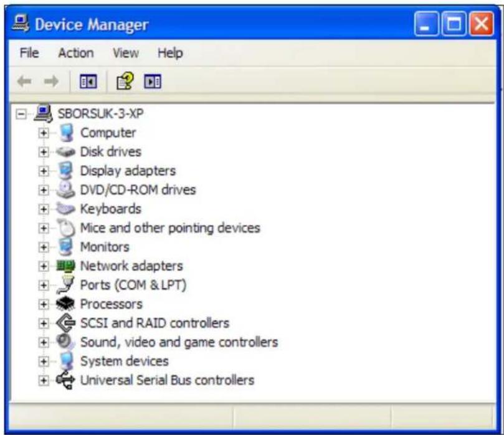Viewport: 504px width, 435px height.
Task: Click the Processors chip icon
Action: pos(65,304)
